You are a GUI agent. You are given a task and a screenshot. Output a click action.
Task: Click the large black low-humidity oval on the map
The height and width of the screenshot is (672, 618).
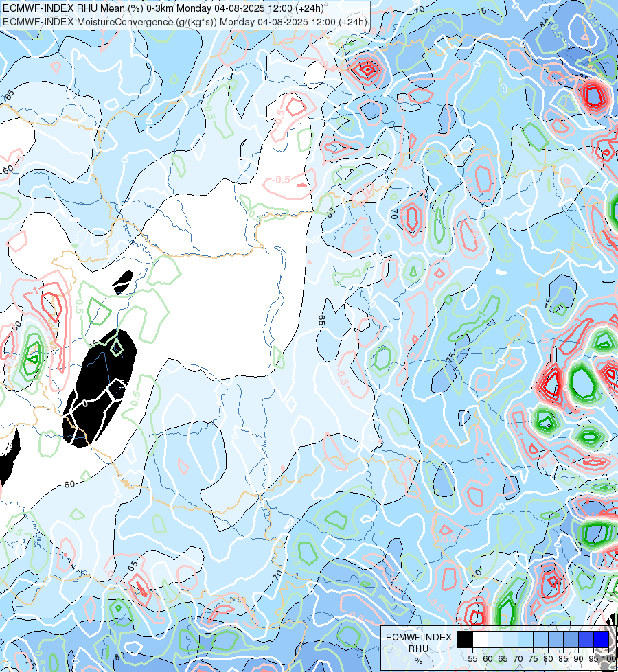click(100, 388)
